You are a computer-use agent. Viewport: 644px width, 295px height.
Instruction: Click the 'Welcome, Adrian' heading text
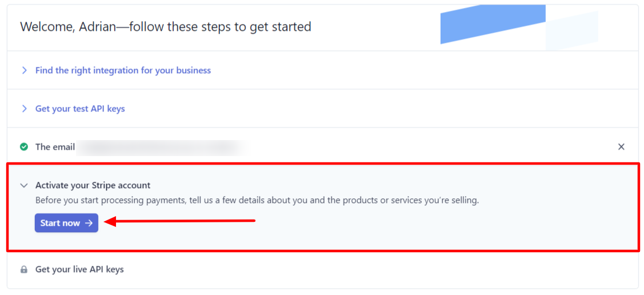[x=166, y=27]
